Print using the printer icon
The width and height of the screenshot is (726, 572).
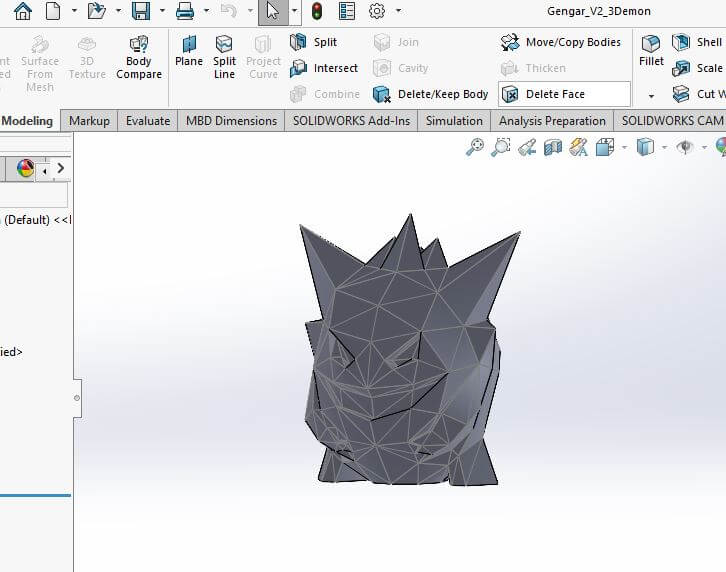click(185, 11)
